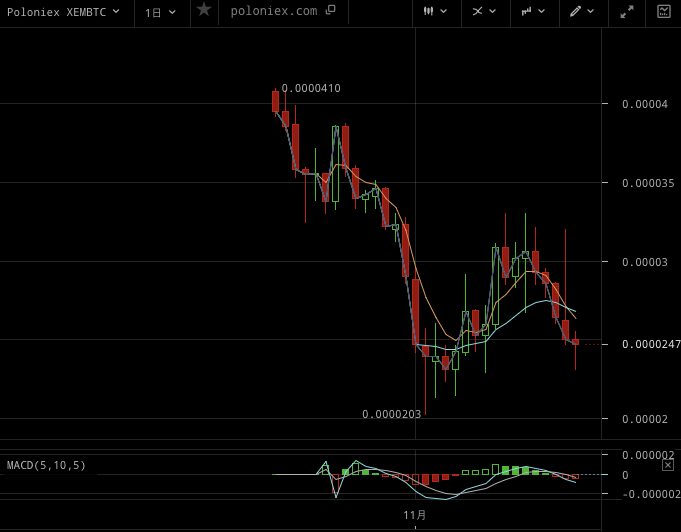Screen dimensions: 681x532
Task: Click the pencil icon in the toolbar
Action: click(x=575, y=11)
